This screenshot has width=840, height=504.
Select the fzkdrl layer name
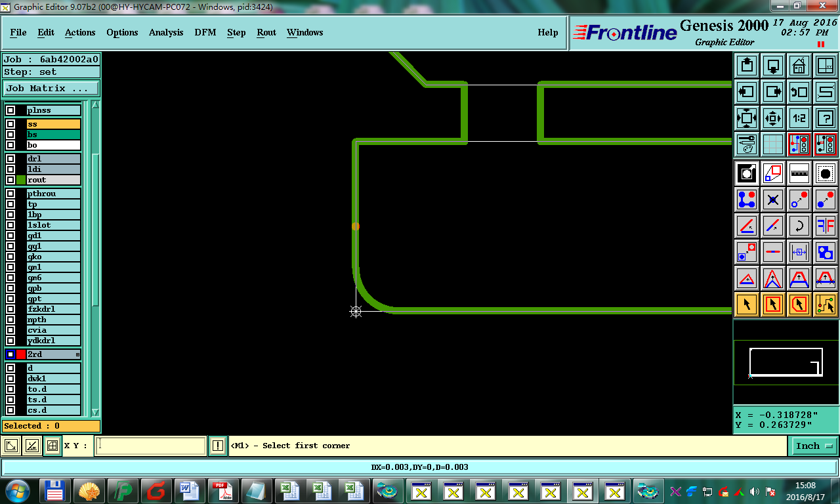pyautogui.click(x=54, y=309)
